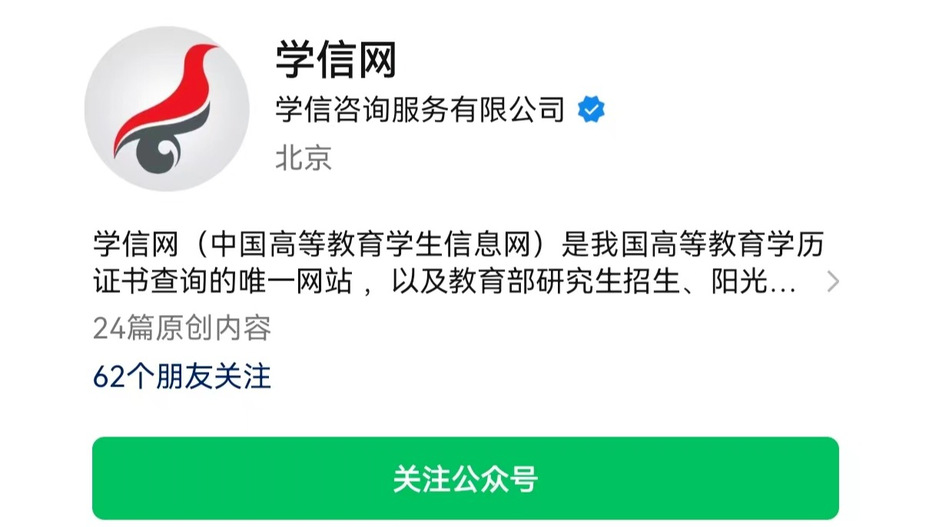Screen dimensions: 939x527
Task: Click the green 关注公众号 button
Action: point(465,478)
